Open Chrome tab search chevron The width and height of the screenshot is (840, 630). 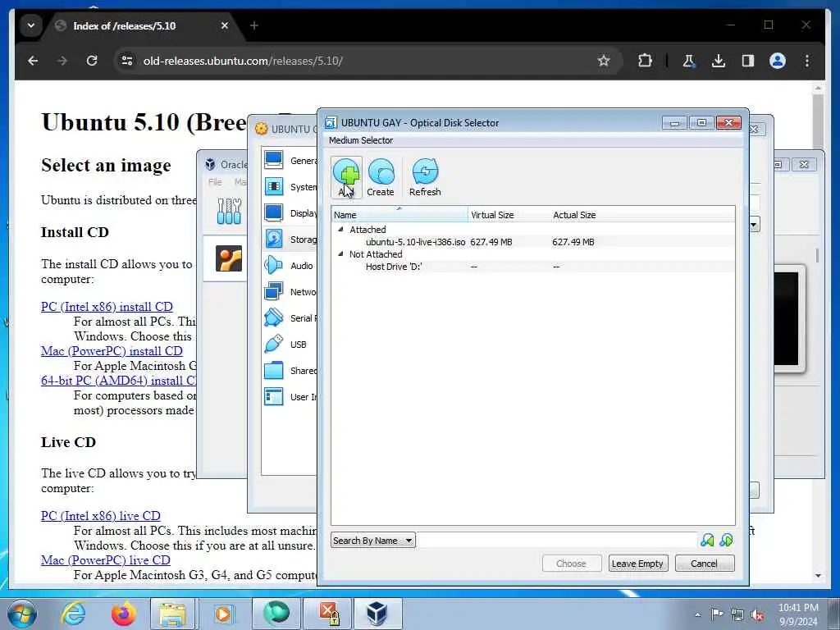click(31, 25)
